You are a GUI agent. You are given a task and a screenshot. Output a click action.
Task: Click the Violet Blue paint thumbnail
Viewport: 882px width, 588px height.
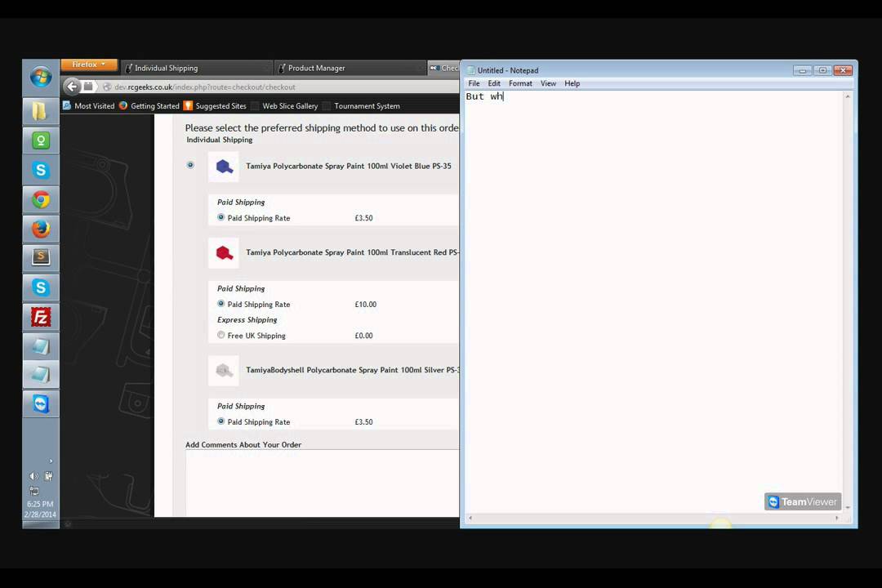223,166
